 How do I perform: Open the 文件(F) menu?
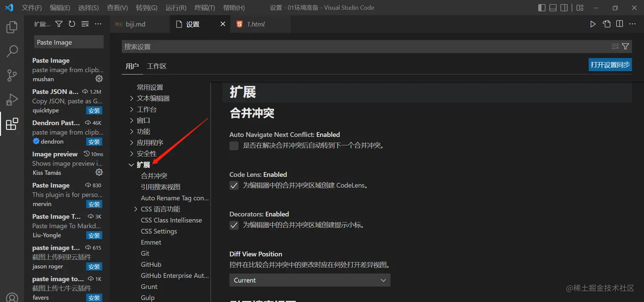(x=32, y=8)
